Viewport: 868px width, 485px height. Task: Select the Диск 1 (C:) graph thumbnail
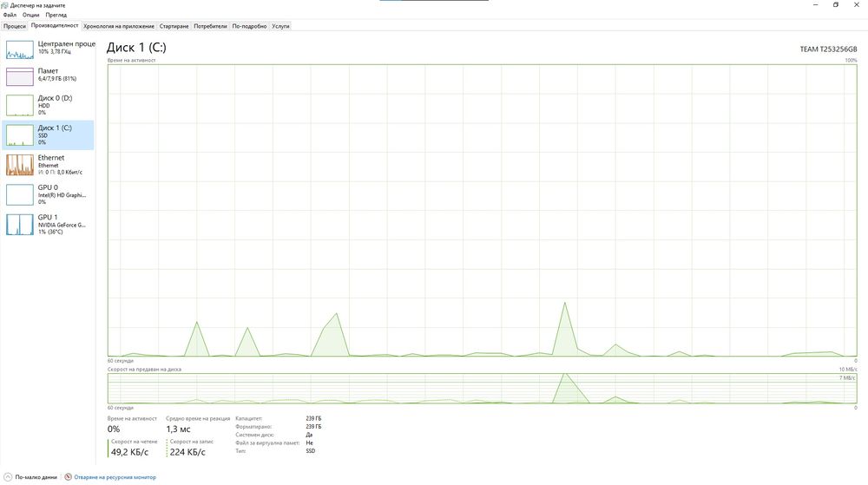coord(20,135)
